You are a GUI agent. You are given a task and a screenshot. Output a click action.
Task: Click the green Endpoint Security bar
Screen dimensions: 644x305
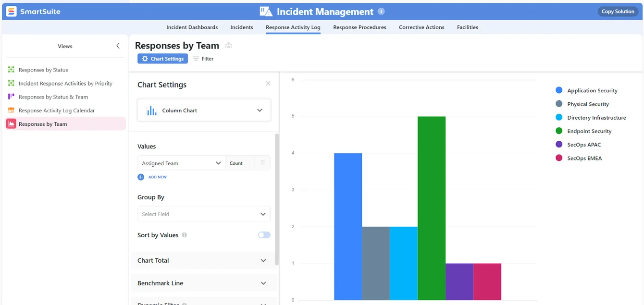[x=432, y=208]
